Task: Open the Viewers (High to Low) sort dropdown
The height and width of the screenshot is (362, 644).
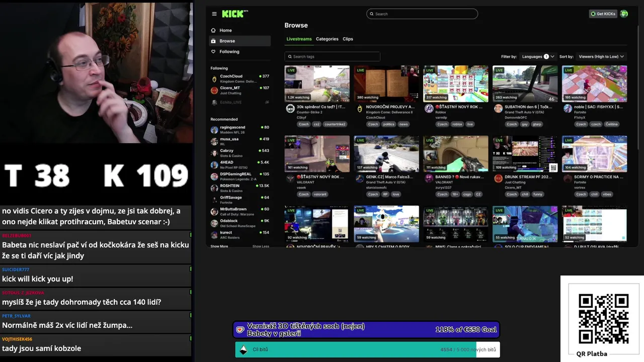Action: pyautogui.click(x=601, y=57)
